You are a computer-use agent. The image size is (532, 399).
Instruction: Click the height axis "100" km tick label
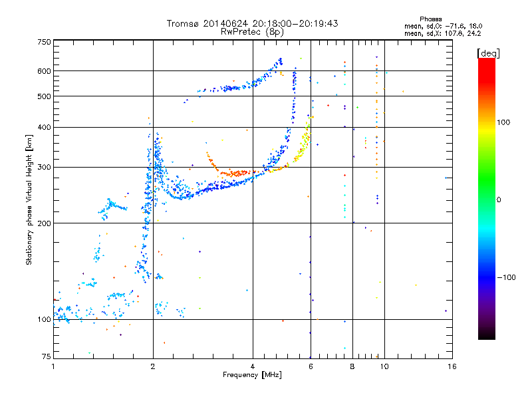45,319
